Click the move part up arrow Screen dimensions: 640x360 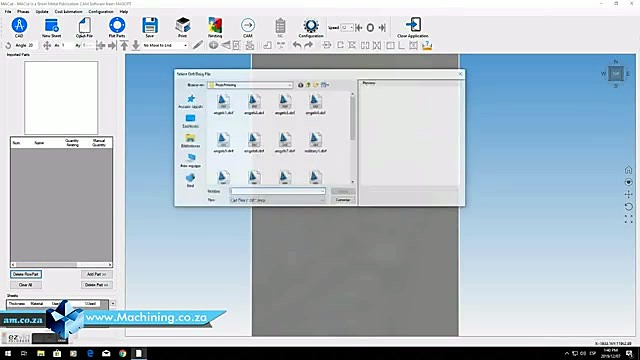(x=124, y=45)
